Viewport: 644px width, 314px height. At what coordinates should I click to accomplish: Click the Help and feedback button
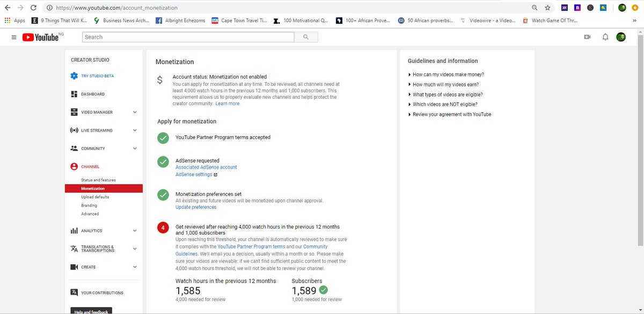point(91,311)
